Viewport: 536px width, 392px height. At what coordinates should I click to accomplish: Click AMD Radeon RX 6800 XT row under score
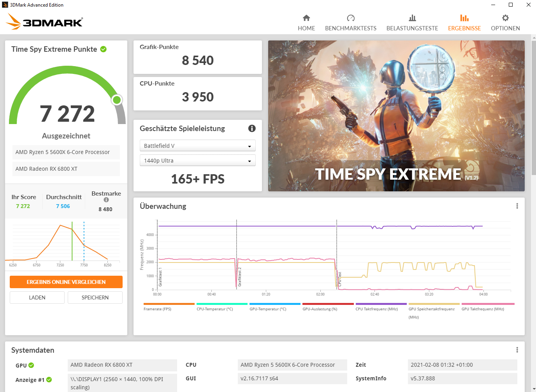click(x=66, y=169)
